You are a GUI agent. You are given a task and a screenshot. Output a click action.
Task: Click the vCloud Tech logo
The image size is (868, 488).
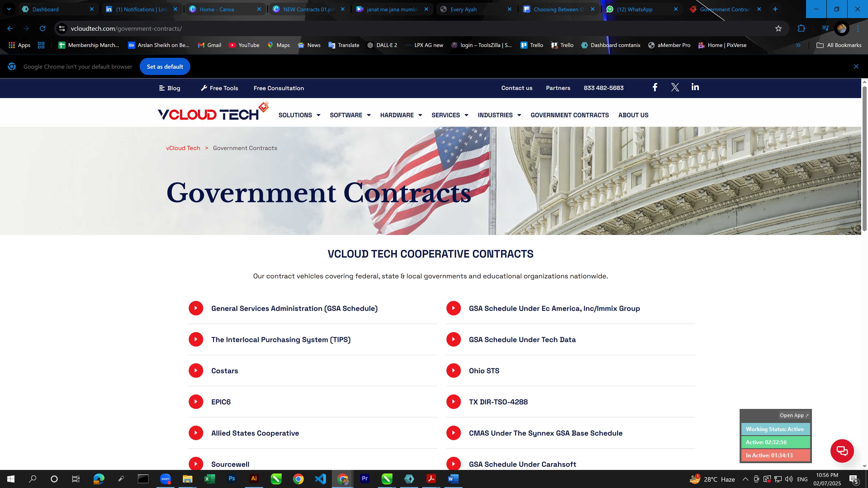pyautogui.click(x=213, y=111)
